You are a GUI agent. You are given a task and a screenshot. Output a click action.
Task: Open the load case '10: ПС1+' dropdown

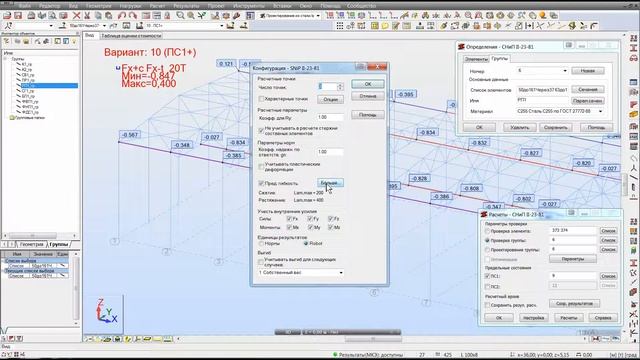pyautogui.click(x=222, y=26)
